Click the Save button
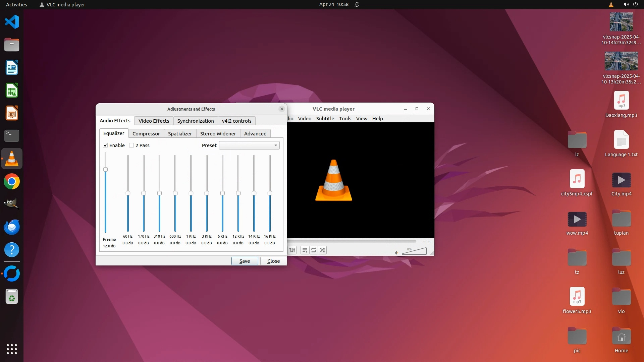 [245, 261]
